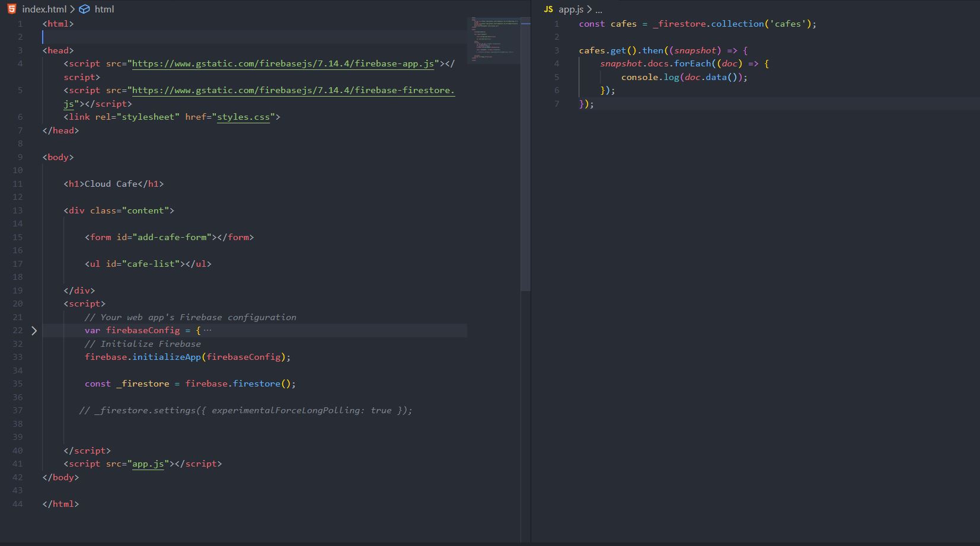Image resolution: width=980 pixels, height=546 pixels.
Task: Click the minimap preview of index.html
Action: 494,40
